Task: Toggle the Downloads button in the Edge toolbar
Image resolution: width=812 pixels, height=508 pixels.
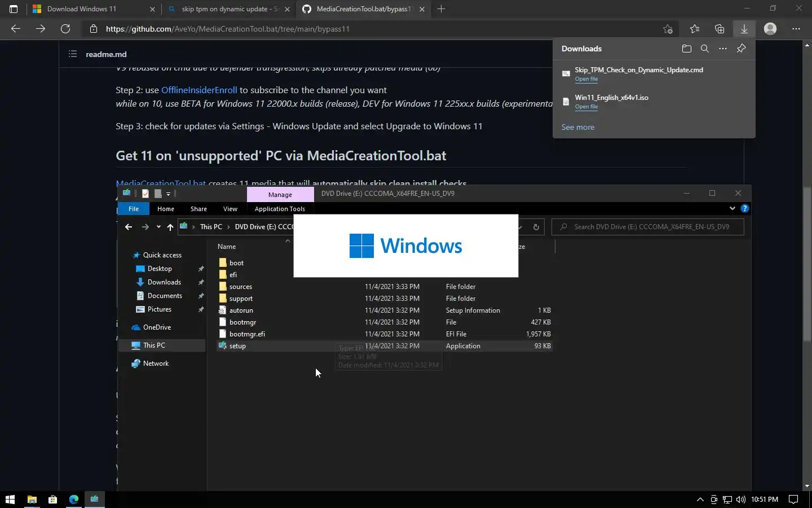Action: coord(744,29)
